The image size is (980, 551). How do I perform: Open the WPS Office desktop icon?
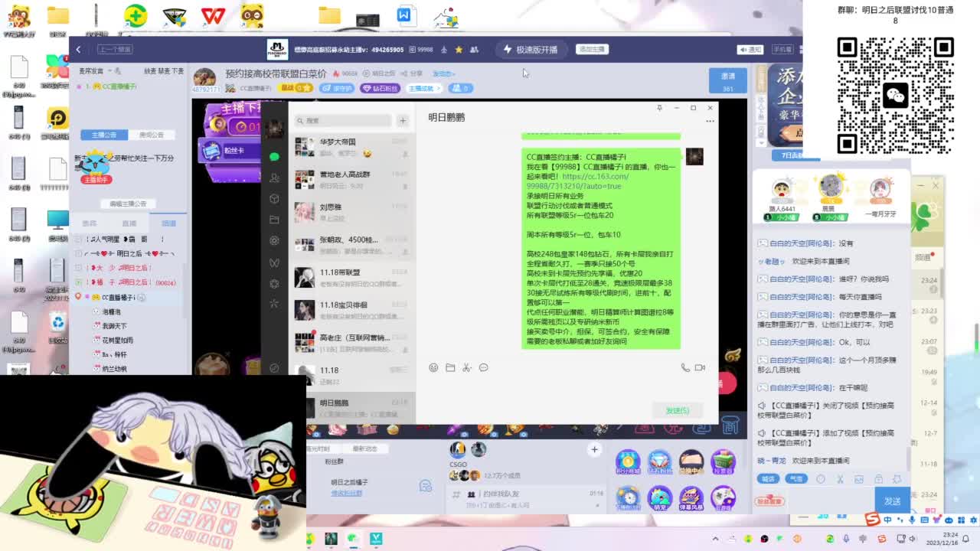point(213,15)
